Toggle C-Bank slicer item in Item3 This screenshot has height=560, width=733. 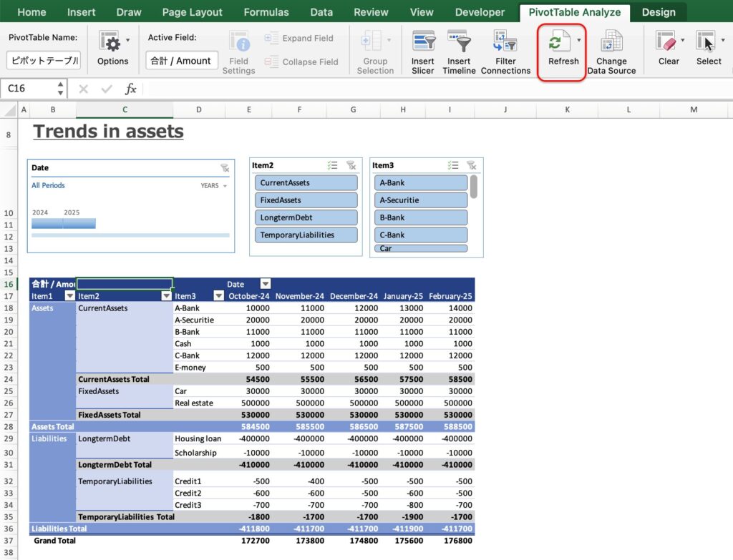(x=421, y=235)
